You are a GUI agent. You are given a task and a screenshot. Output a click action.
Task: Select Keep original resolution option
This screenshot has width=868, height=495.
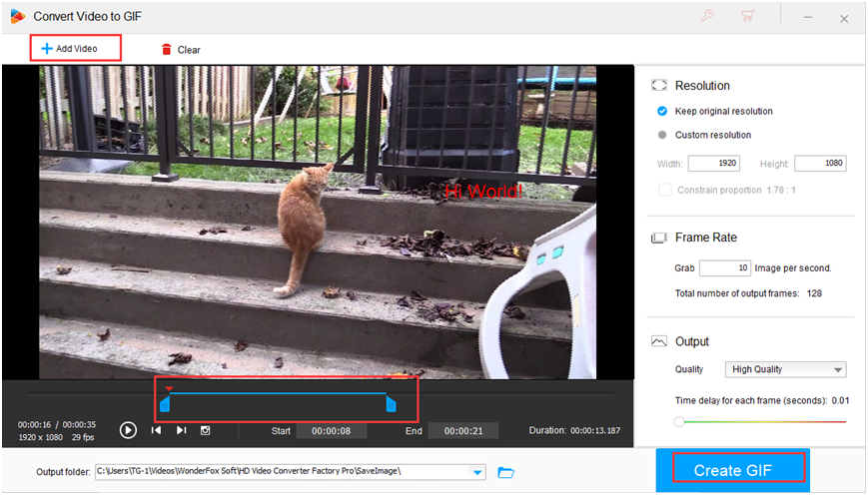tap(662, 111)
